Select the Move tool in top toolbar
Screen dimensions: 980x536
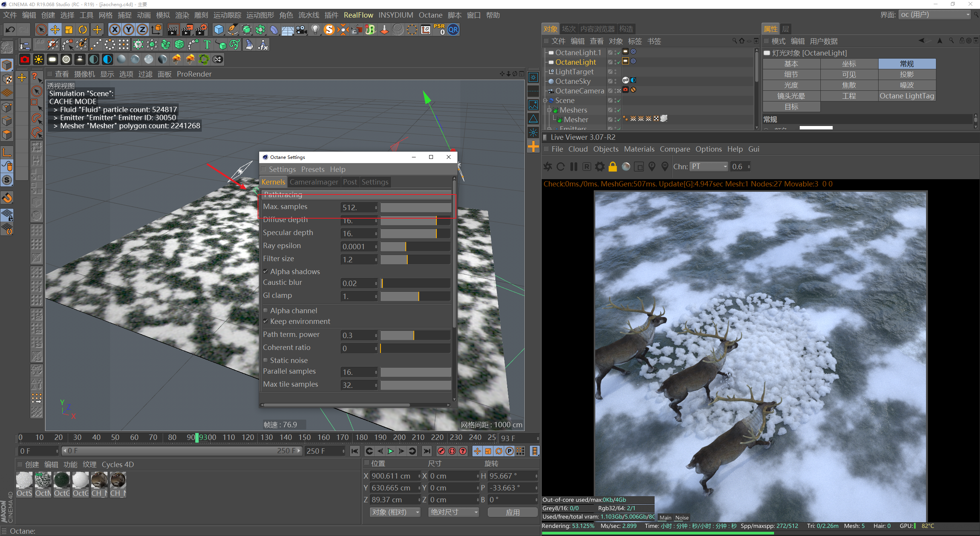click(x=55, y=30)
